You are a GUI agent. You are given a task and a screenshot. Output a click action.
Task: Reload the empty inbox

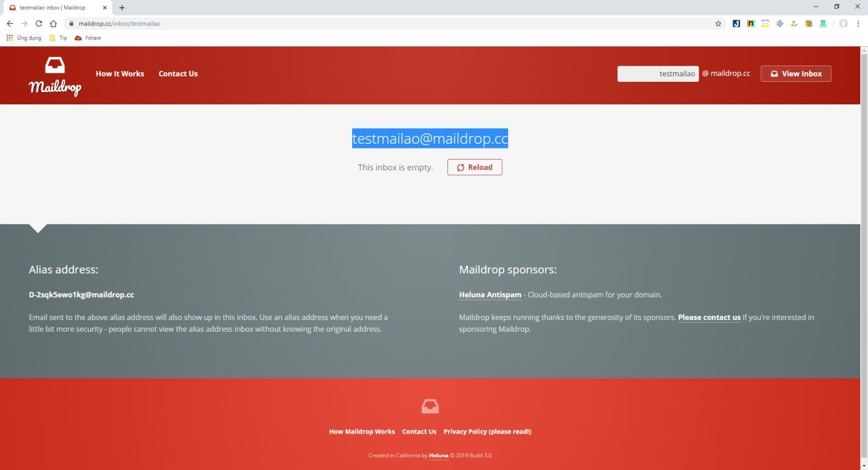tap(475, 167)
